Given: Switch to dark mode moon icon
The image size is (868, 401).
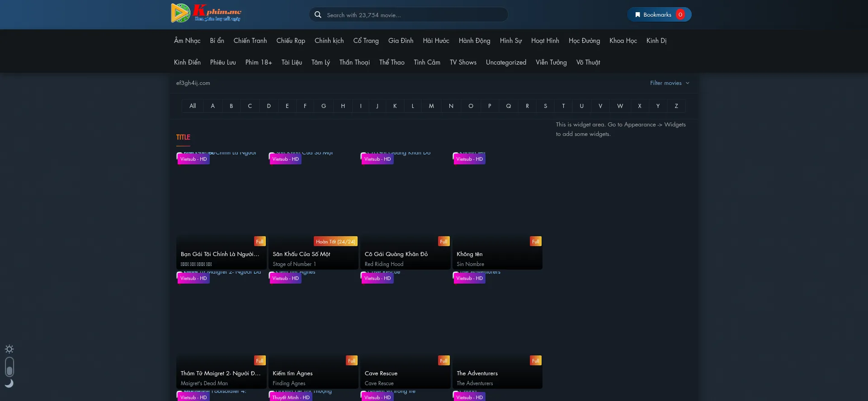Looking at the screenshot, I should 9,383.
